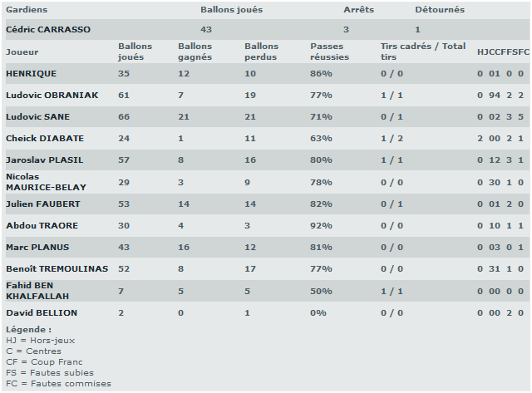
Task: Click David BELLION's name
Action: [x=42, y=313]
